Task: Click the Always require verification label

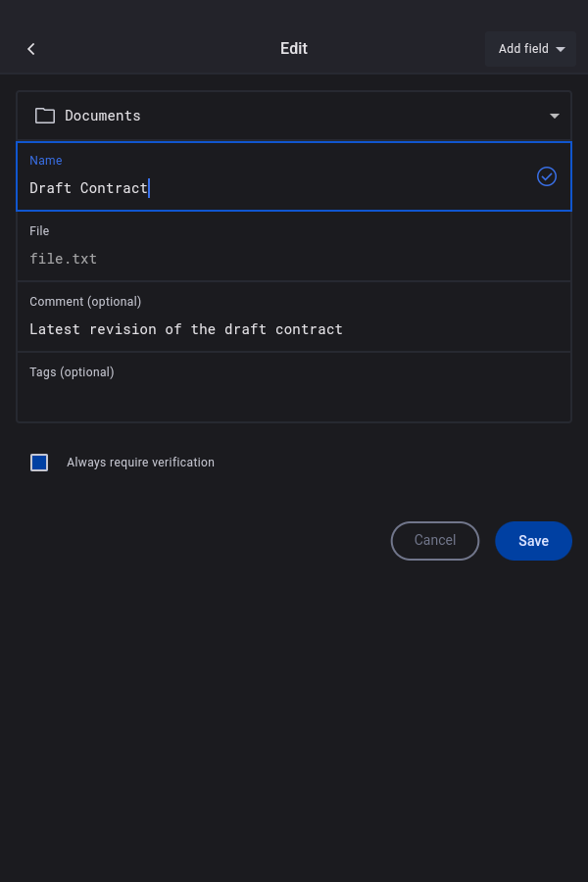Action: [x=140, y=463]
